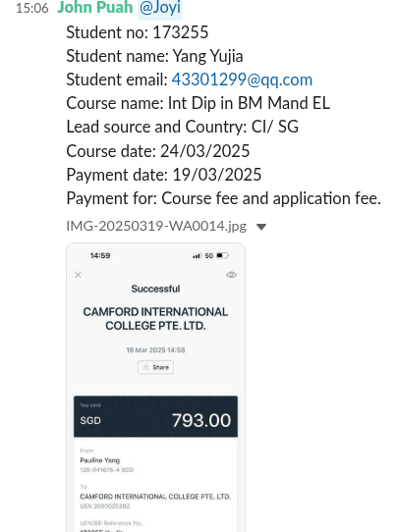Open email link 43301299@qq.com

click(242, 80)
